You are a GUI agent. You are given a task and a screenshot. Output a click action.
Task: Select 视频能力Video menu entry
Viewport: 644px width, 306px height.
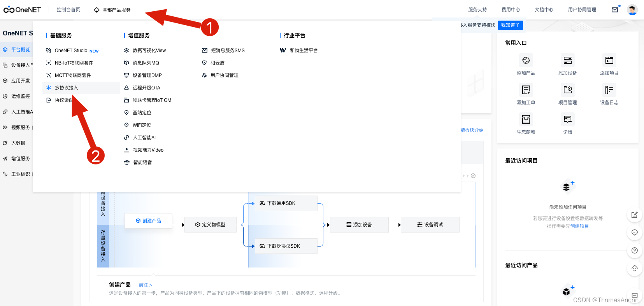pyautogui.click(x=144, y=150)
